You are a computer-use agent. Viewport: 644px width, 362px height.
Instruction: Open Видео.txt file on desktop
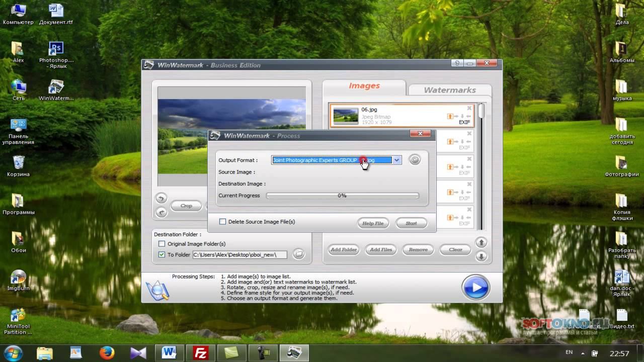622,319
